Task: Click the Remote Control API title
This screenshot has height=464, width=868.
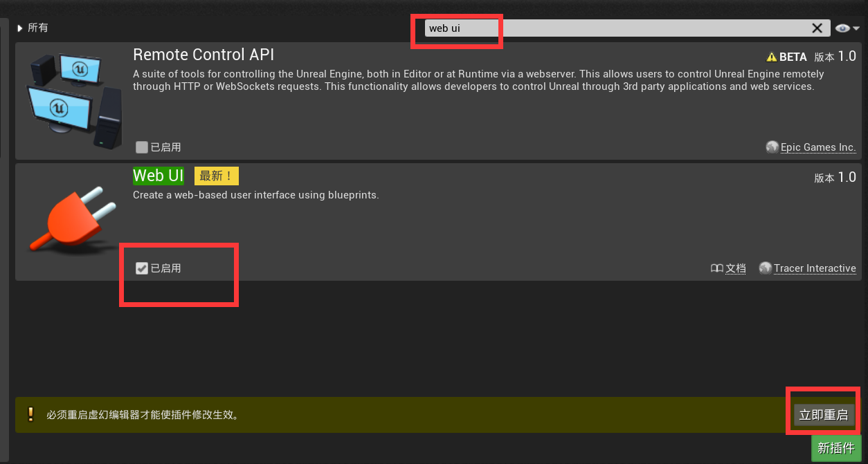Action: 204,55
